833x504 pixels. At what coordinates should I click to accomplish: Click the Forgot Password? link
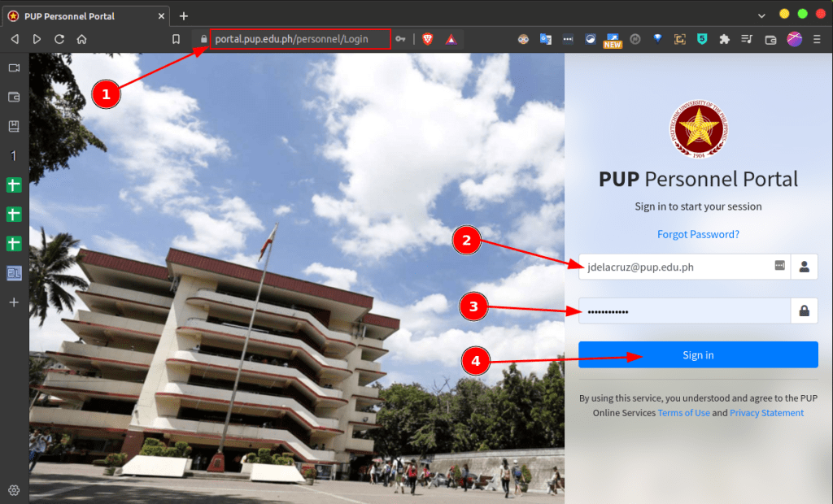pyautogui.click(x=698, y=235)
